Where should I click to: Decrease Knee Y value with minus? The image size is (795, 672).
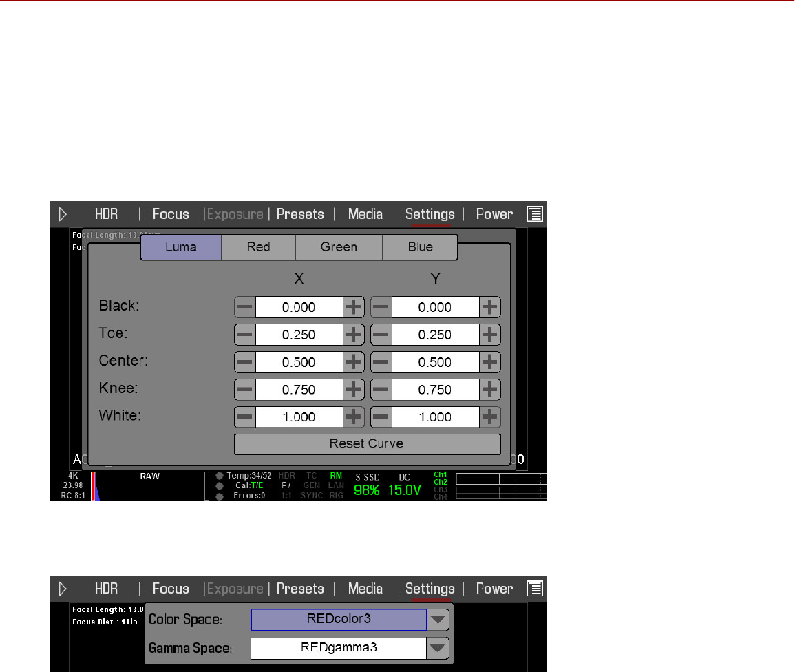click(x=381, y=389)
